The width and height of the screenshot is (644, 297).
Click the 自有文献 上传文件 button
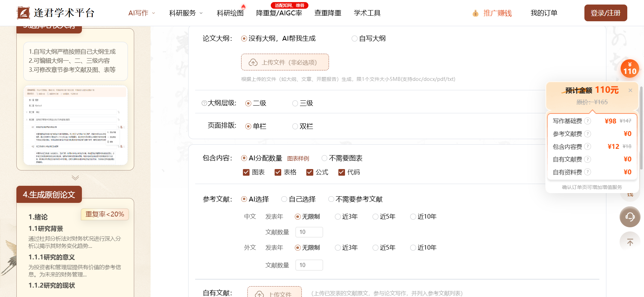[x=275, y=293]
